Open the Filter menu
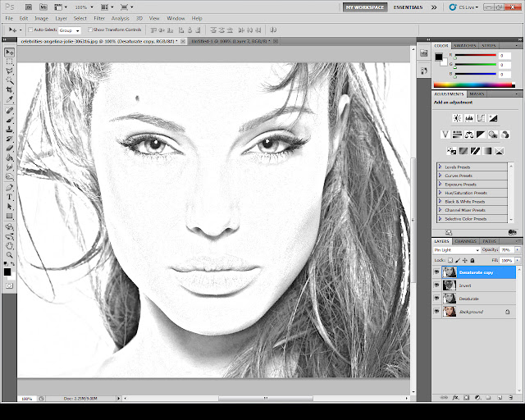 [x=99, y=17]
